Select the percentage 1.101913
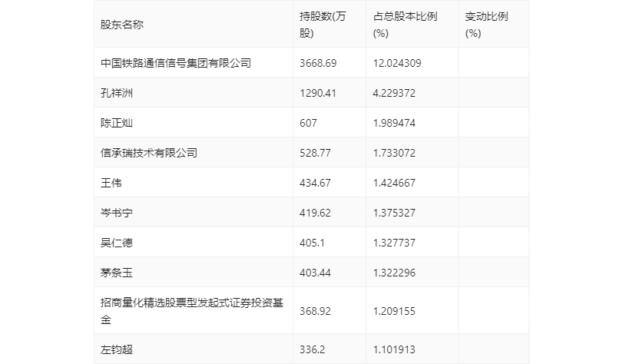623x364 pixels. point(394,349)
